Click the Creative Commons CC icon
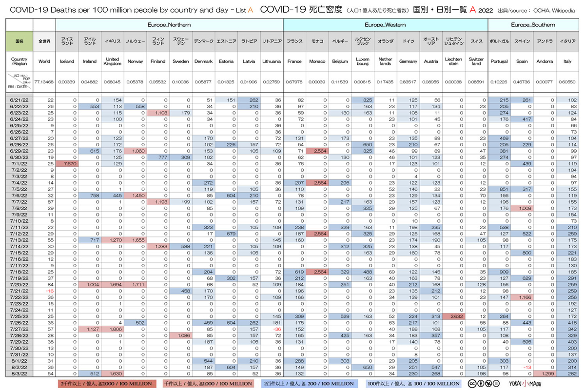Viewport: 585px width, 392px height. pyautogui.click(x=471, y=384)
